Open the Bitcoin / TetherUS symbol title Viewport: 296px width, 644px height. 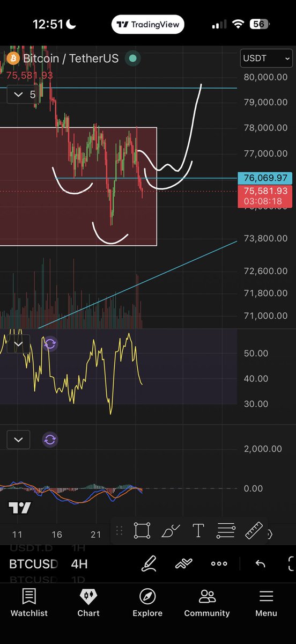[71, 58]
